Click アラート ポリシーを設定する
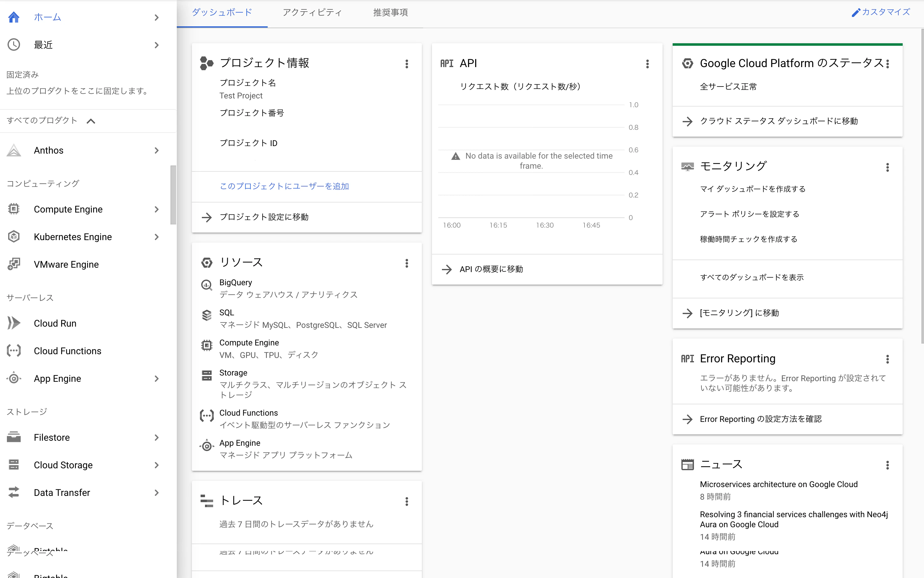Viewport: 924px width, 578px height. point(749,214)
